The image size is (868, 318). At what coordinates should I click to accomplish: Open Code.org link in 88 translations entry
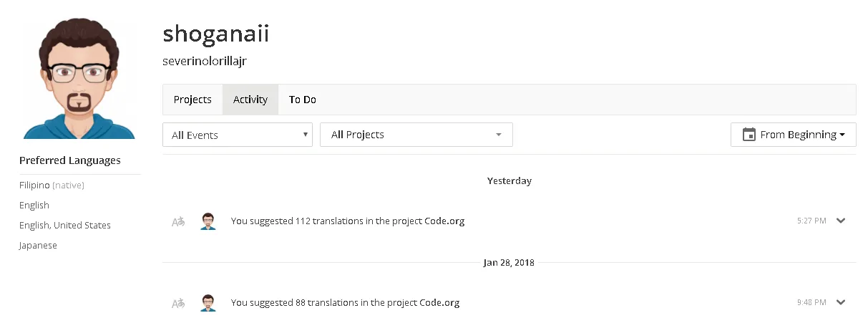[439, 303]
